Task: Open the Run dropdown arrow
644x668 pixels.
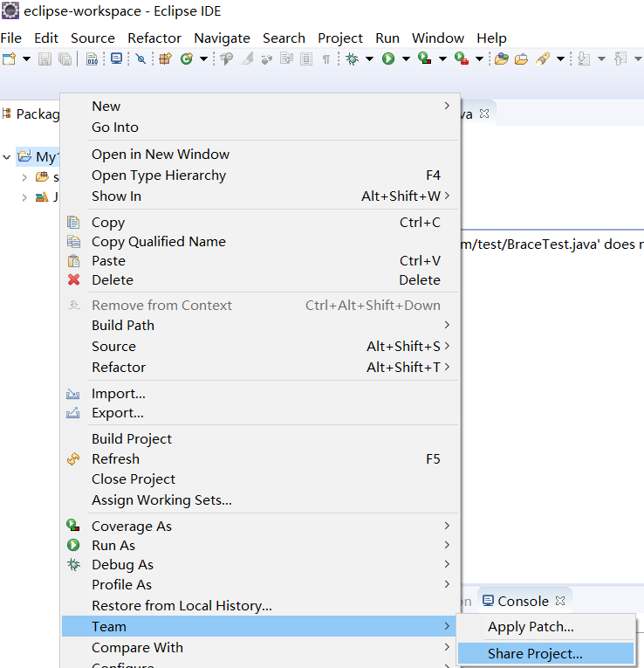Action: pyautogui.click(x=406, y=59)
